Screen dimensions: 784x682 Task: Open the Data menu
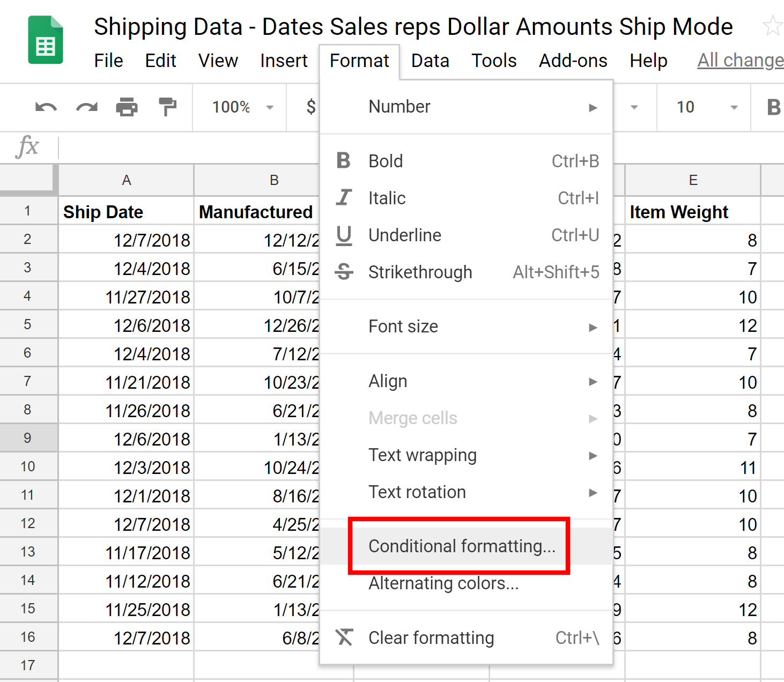430,61
